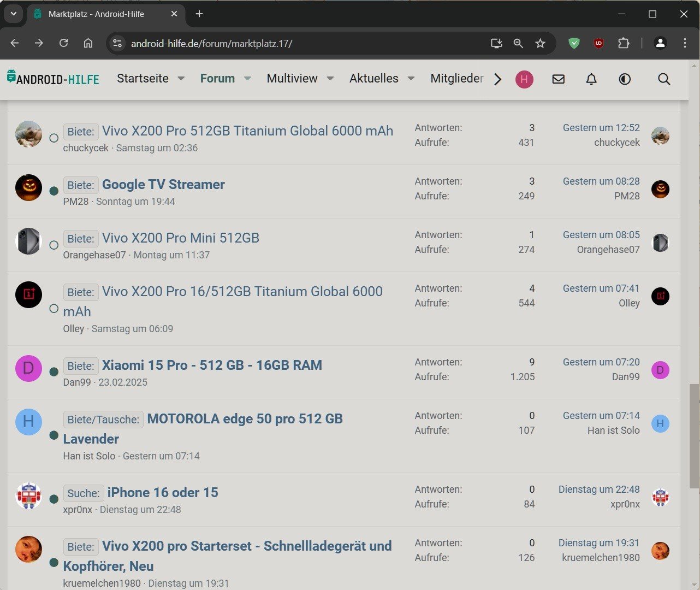Open the Chrome three-dot menu
Image resolution: width=700 pixels, height=590 pixels.
[685, 43]
